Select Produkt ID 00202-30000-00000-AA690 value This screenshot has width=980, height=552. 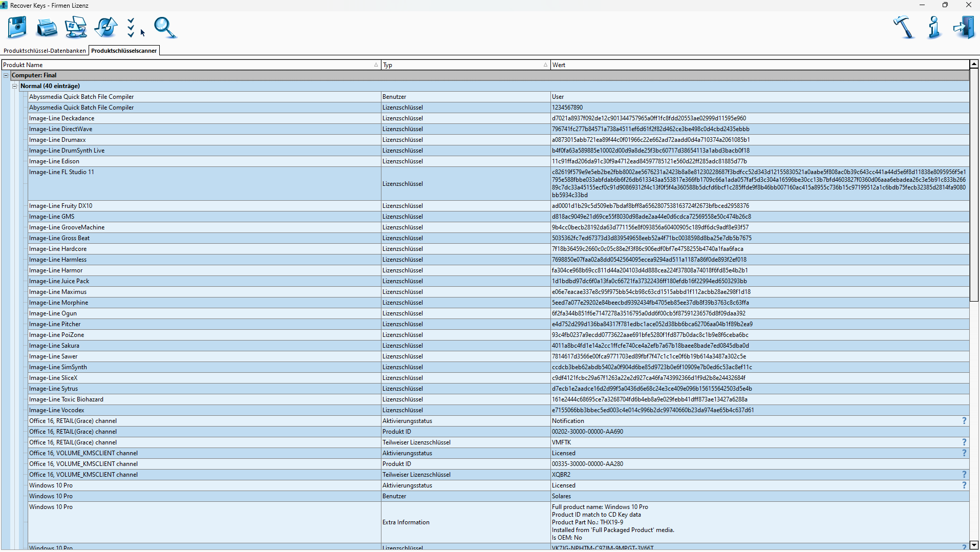point(587,432)
